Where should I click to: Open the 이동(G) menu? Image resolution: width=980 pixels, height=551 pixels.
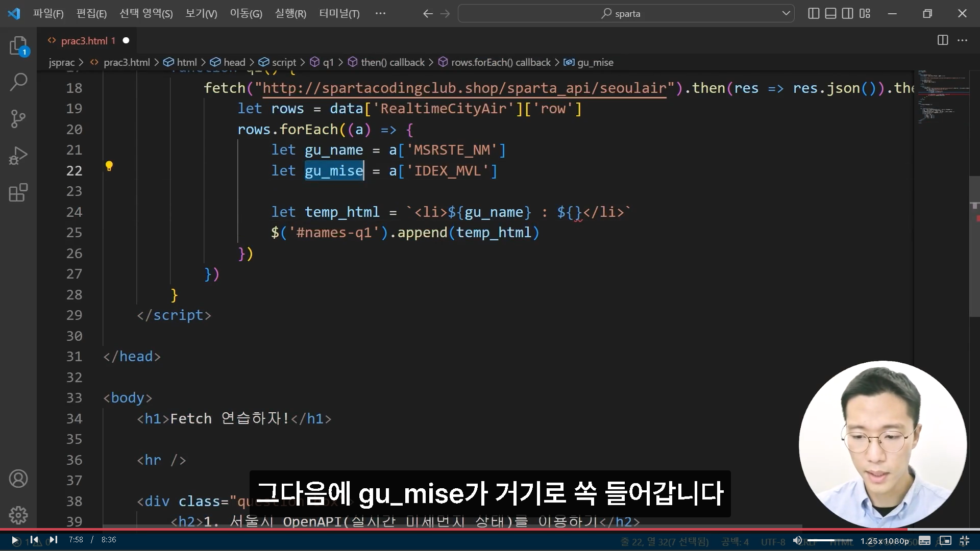click(x=246, y=14)
